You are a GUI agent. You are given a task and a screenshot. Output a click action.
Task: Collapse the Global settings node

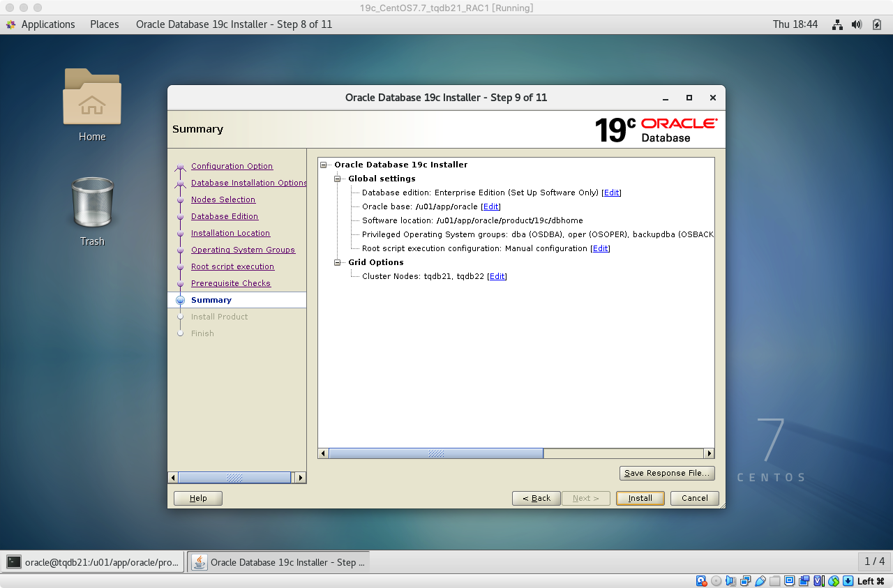(x=338, y=179)
